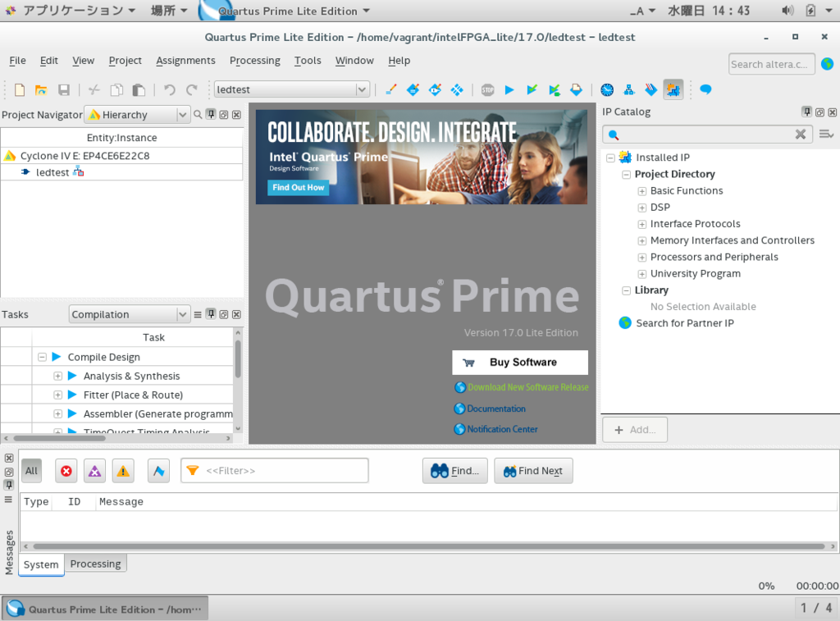Cut the selection with the scissors icon
Screen dimensions: 840x621
click(x=94, y=89)
